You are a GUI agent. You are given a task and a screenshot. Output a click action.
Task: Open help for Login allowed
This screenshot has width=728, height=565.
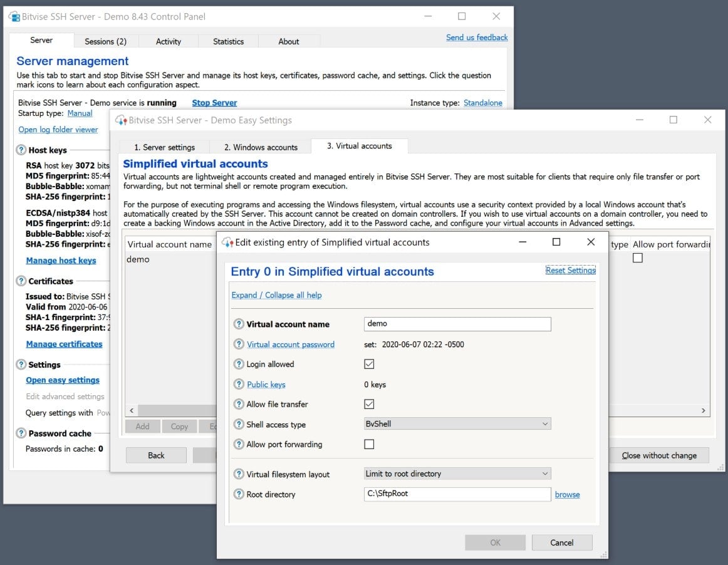(x=239, y=364)
